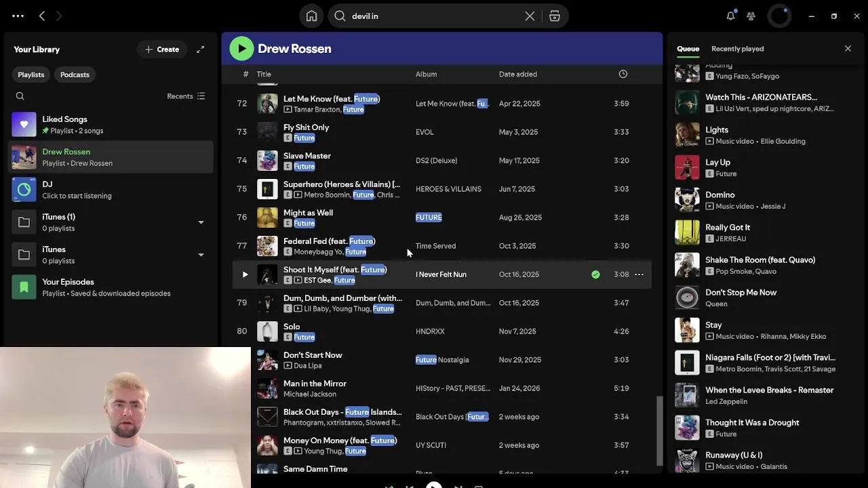
Task: Click Money On Money album art
Action: tap(267, 445)
